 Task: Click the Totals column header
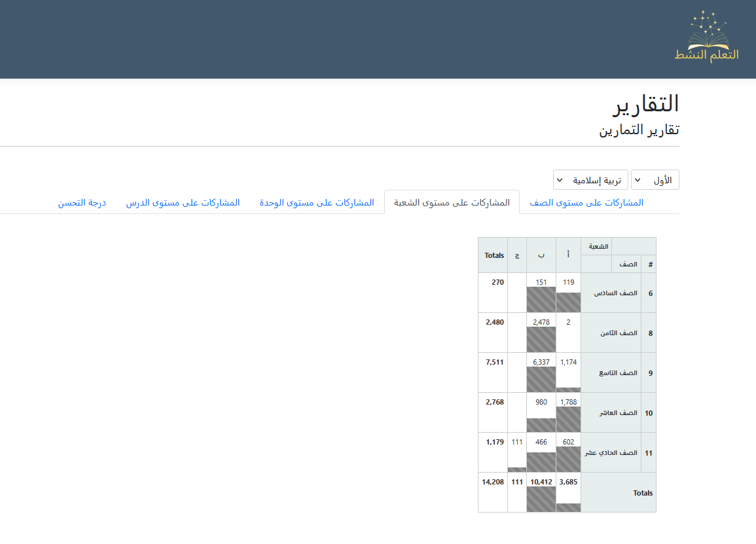[x=493, y=255]
